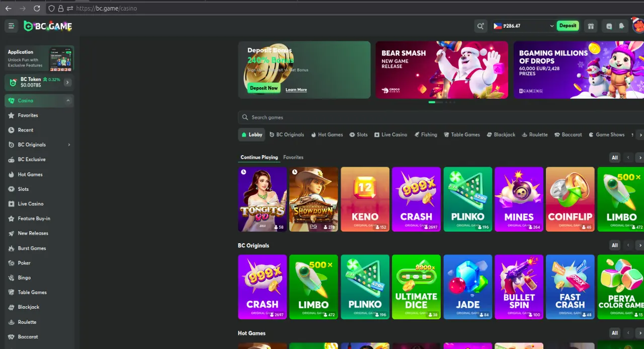Open the search icon in header
This screenshot has width=644, height=349.
point(480,26)
